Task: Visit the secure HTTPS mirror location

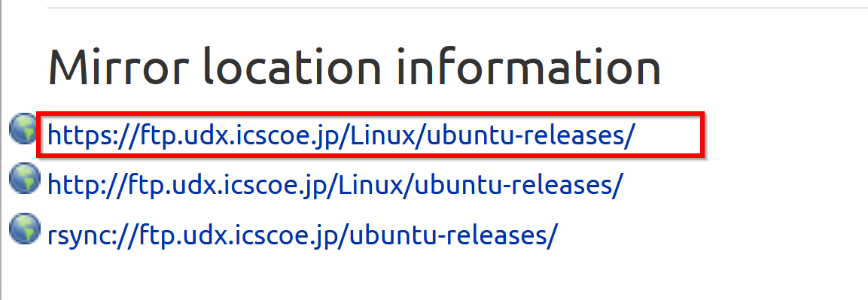Action: (x=339, y=135)
